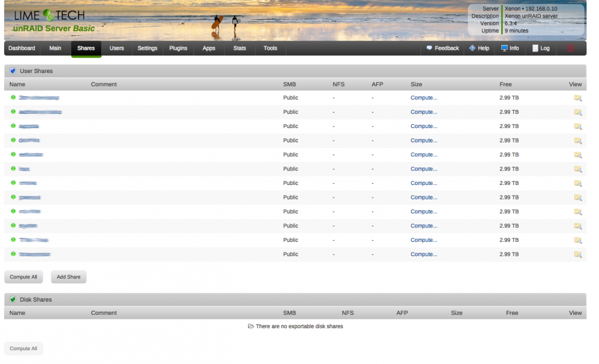Switch to the Apps tab
Viewport: 599px width, 364px height.
[208, 48]
